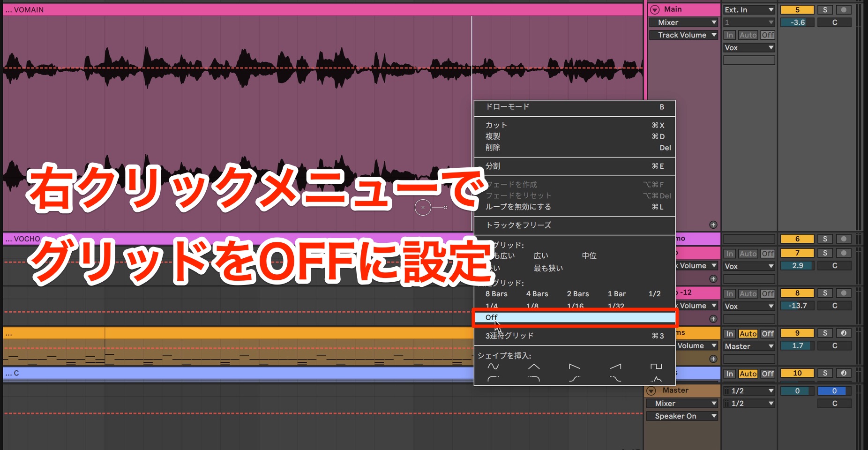The width and height of the screenshot is (868, 450).
Task: Solo track 10 with S button
Action: coord(825,373)
